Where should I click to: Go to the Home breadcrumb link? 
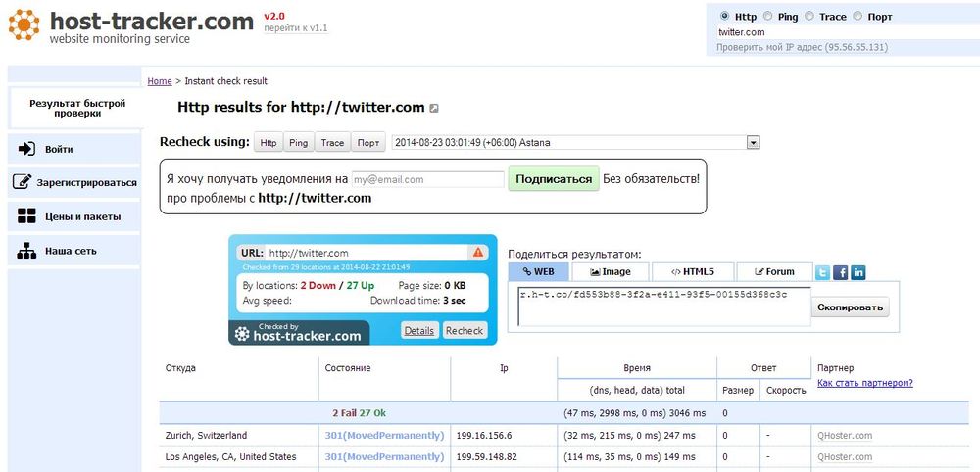(x=160, y=81)
